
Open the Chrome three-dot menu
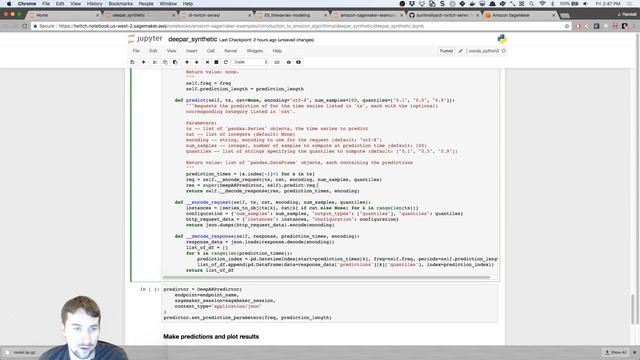[635, 26]
